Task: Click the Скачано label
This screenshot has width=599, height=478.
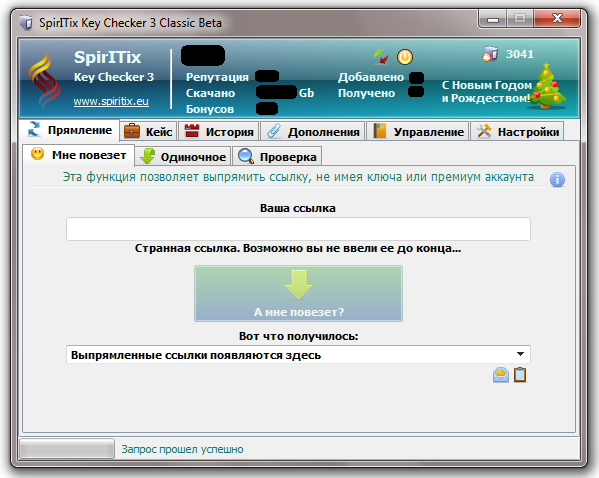Action: pyautogui.click(x=210, y=93)
